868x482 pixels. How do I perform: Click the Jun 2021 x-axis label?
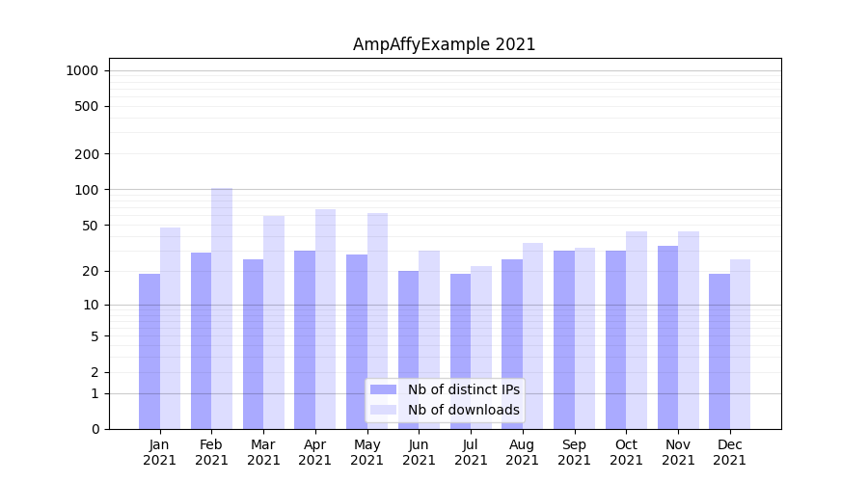coord(419,452)
